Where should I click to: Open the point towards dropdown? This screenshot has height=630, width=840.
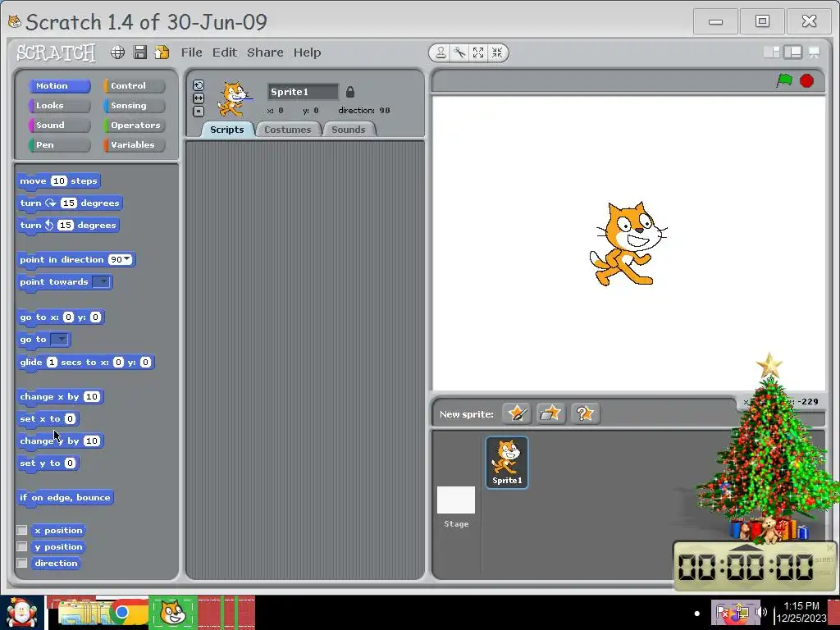tap(101, 282)
